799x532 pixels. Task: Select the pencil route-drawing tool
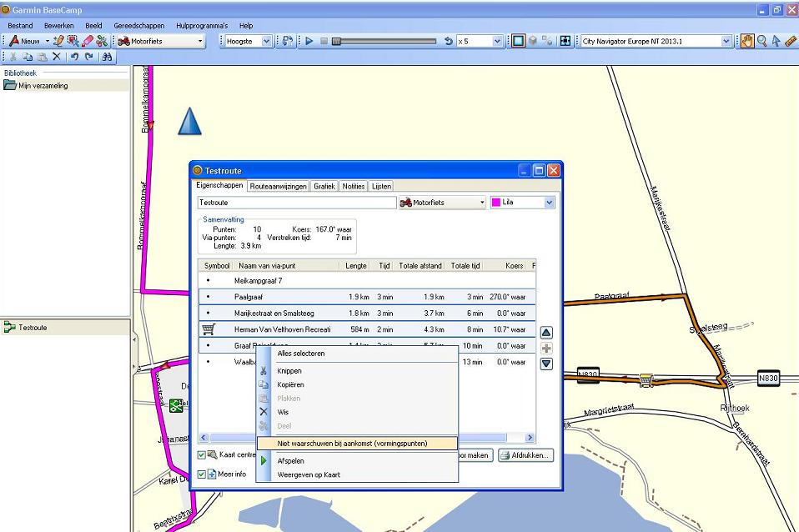coord(59,42)
